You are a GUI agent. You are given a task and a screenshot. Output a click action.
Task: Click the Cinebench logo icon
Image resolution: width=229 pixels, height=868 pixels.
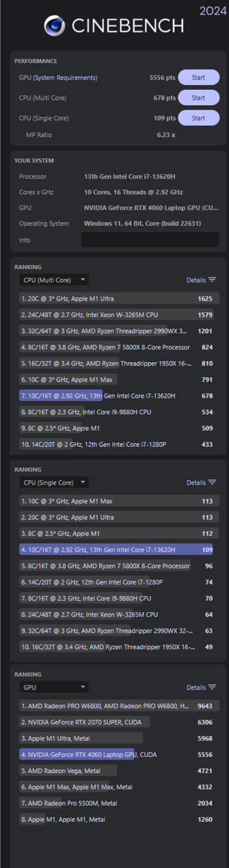tap(55, 26)
